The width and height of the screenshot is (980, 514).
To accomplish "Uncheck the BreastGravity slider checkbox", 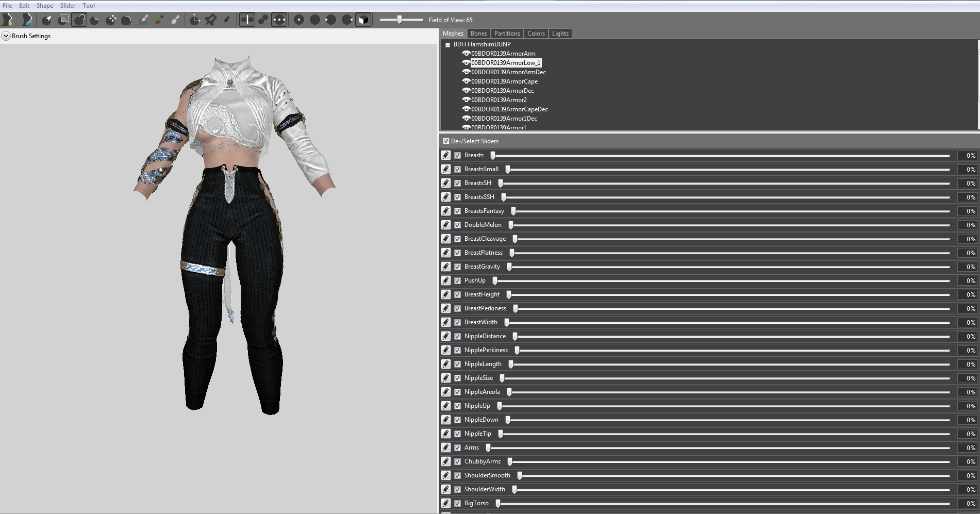I will (x=457, y=267).
